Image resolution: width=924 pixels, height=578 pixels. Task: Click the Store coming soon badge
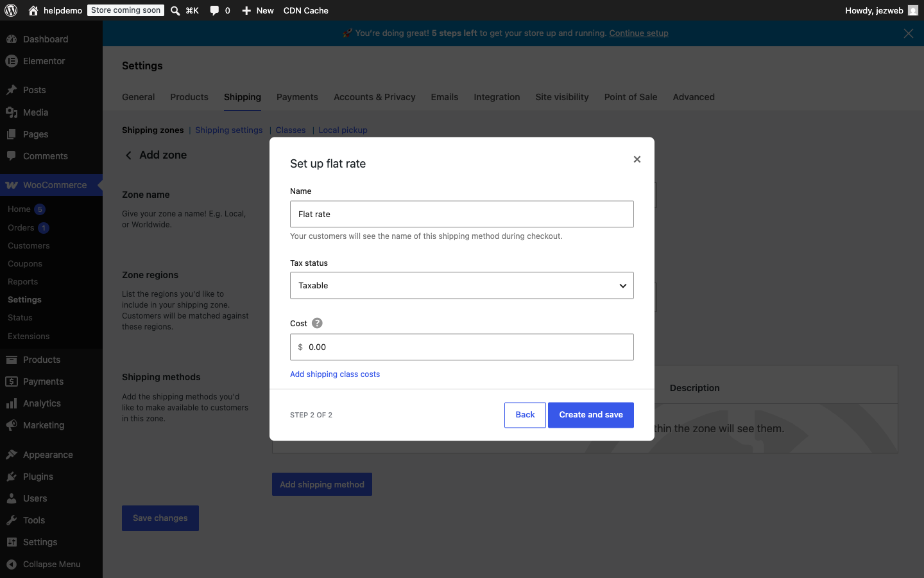tap(126, 10)
